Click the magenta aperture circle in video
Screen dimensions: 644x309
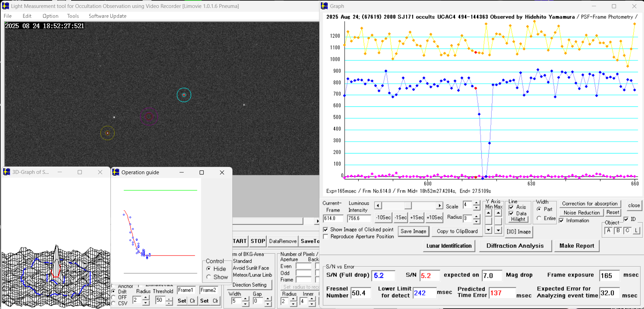pyautogui.click(x=149, y=117)
